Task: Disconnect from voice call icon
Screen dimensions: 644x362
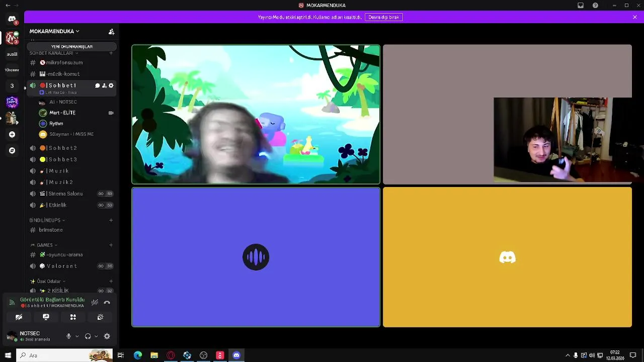Action: pos(107,302)
